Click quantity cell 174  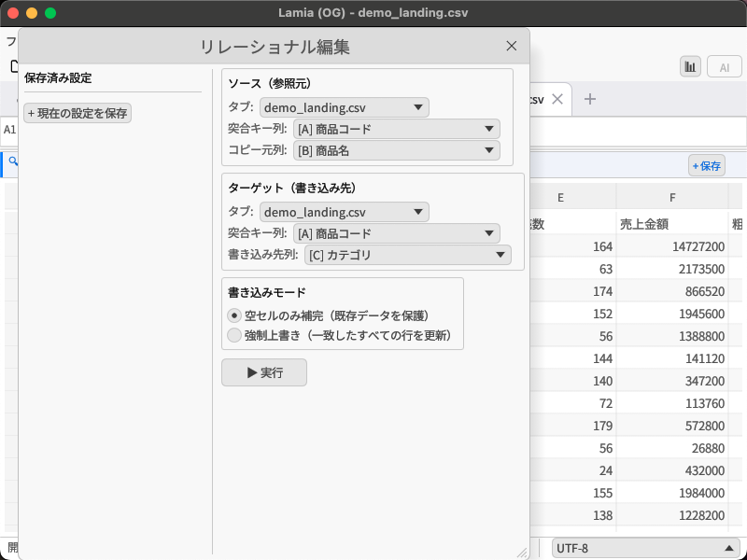point(572,291)
